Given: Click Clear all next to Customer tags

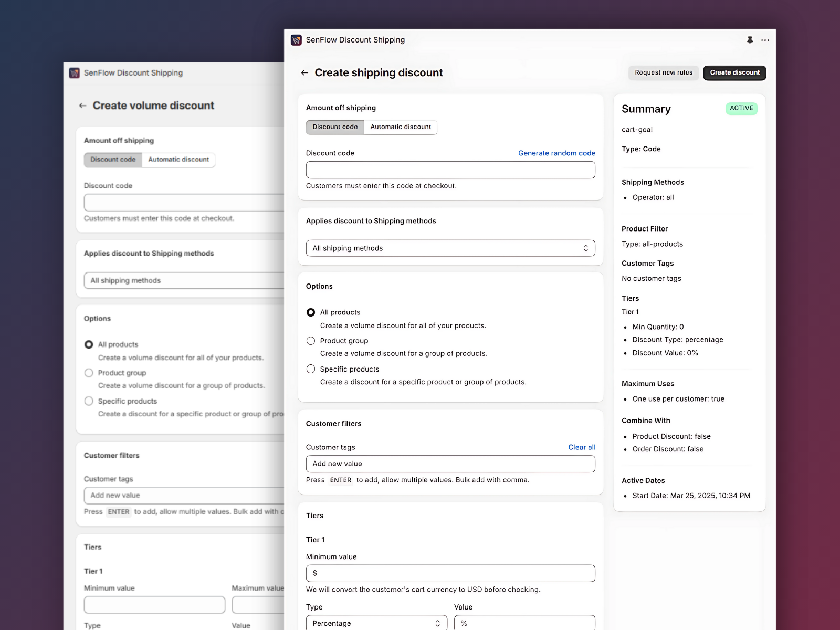Looking at the screenshot, I should point(582,447).
